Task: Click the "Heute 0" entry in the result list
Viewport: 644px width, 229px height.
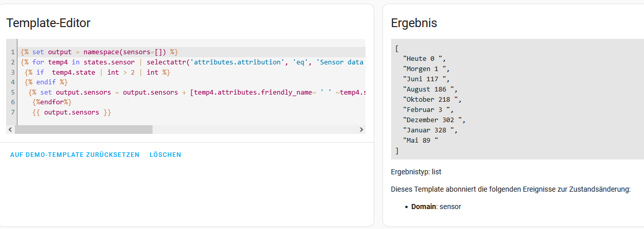Action: (x=425, y=59)
